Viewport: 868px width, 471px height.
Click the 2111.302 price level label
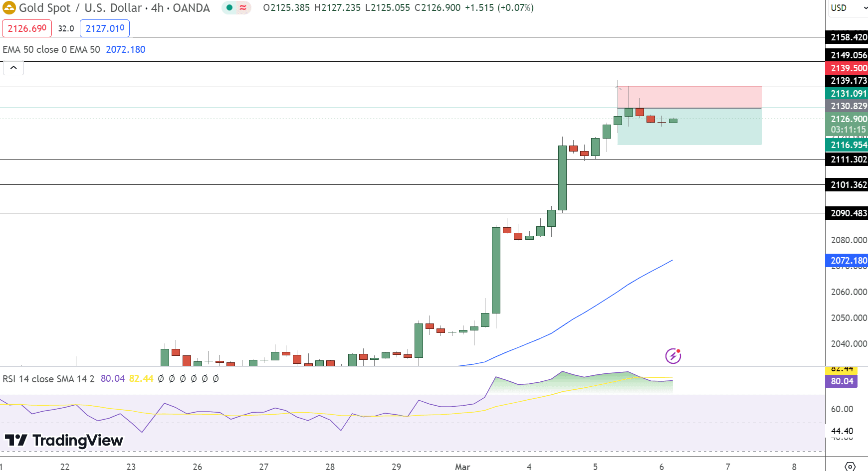[847, 159]
